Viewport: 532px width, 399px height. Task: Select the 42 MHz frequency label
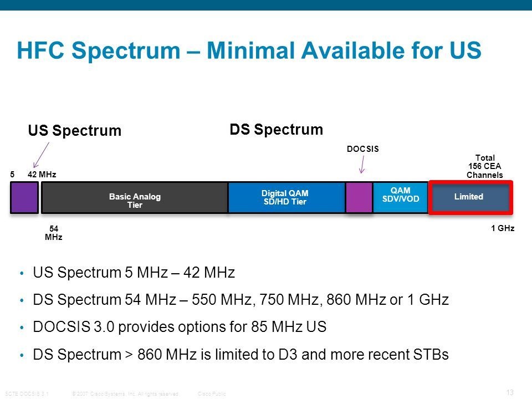42,175
